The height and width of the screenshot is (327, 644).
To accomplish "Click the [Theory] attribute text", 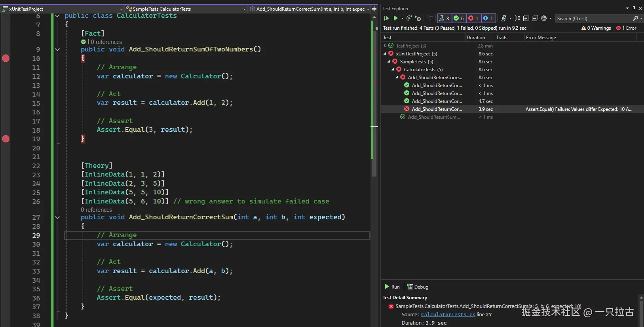I will coord(97,165).
